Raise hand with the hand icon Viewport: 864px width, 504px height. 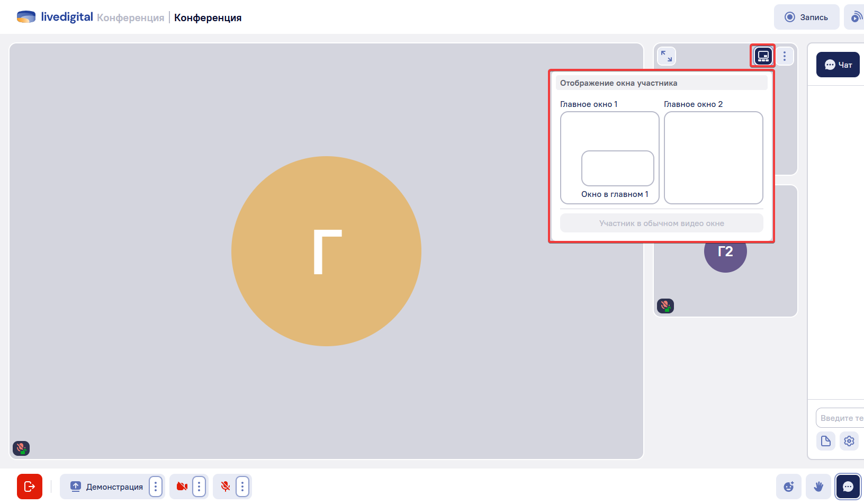tap(818, 487)
